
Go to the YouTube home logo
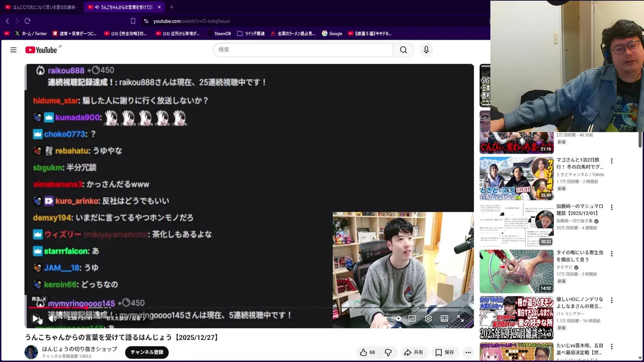click(x=41, y=50)
